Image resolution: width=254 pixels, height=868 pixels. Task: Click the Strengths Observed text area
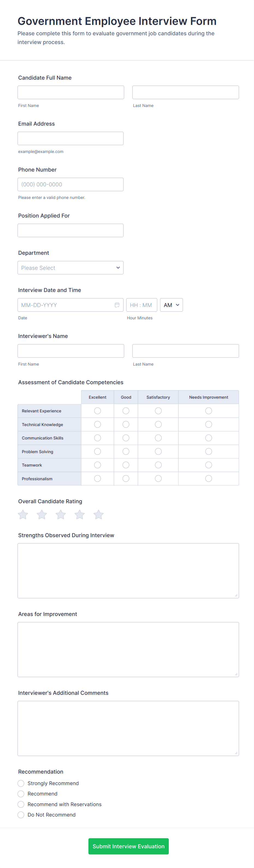[x=128, y=571]
